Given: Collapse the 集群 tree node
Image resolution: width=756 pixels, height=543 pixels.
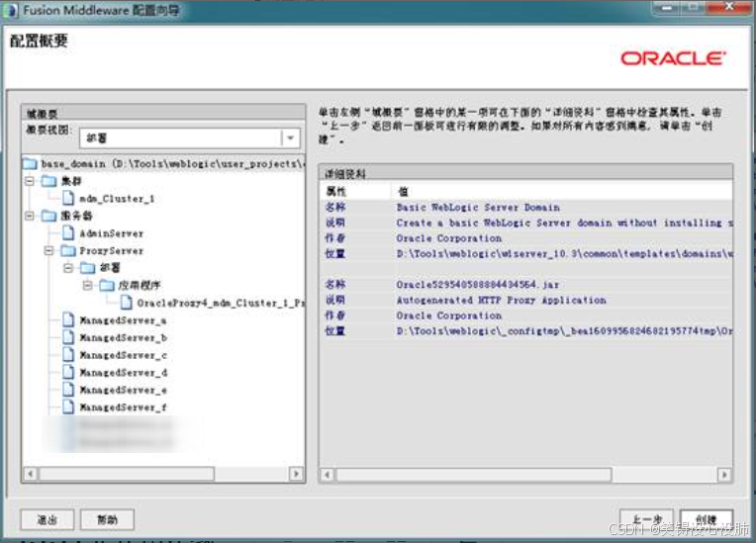Looking at the screenshot, I should pos(30,181).
